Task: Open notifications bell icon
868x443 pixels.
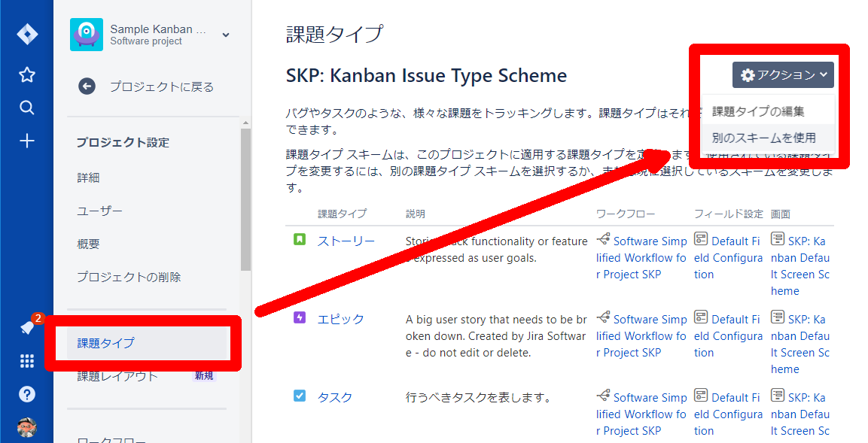Action: (x=27, y=328)
